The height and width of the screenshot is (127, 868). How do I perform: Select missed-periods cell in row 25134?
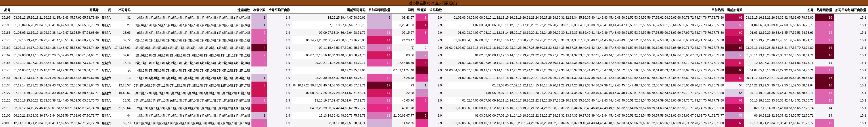[x=192, y=86]
